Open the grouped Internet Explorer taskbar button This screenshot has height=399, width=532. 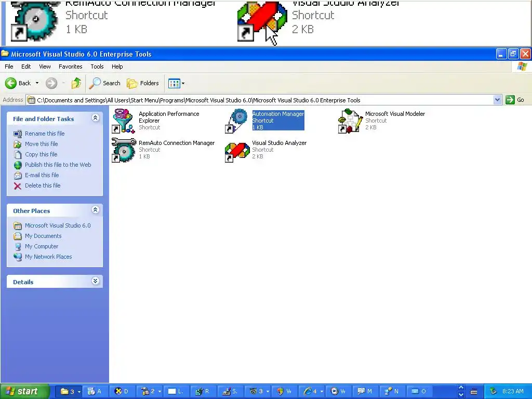click(x=313, y=392)
